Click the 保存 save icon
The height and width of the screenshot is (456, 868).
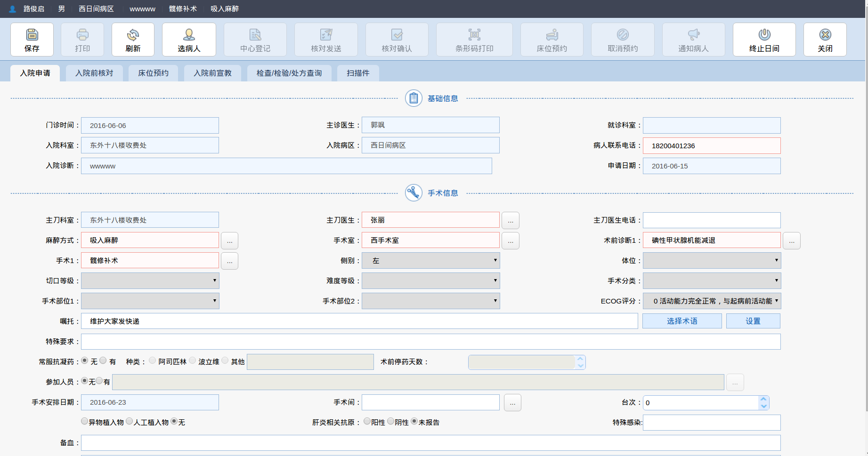[x=32, y=34]
